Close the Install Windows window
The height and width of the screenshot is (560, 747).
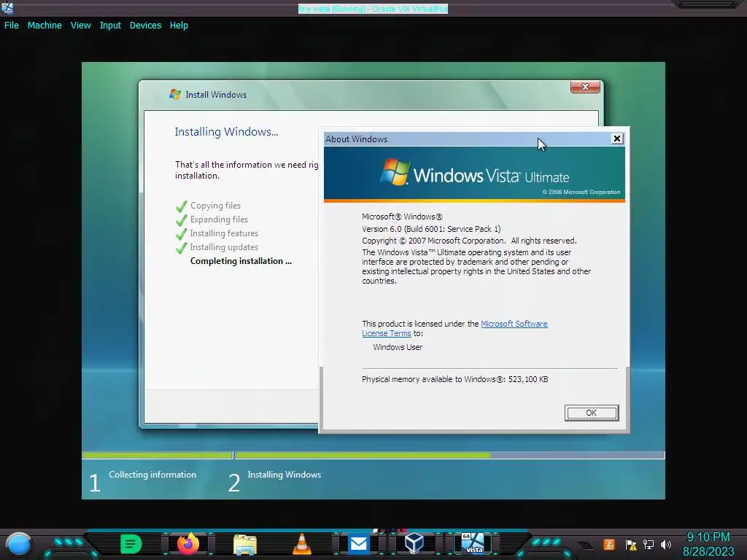coord(585,87)
